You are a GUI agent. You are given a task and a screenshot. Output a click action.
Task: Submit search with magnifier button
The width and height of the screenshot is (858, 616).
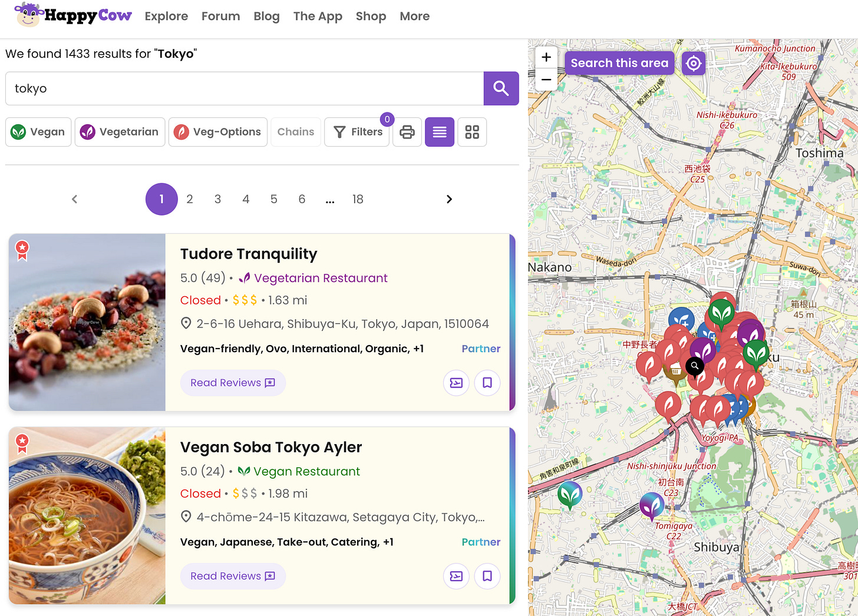click(x=501, y=88)
